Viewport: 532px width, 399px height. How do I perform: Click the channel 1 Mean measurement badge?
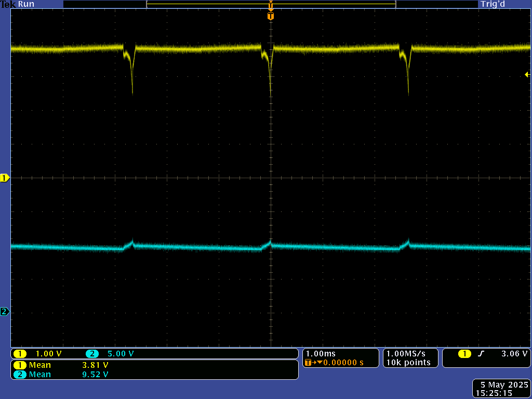pos(20,365)
